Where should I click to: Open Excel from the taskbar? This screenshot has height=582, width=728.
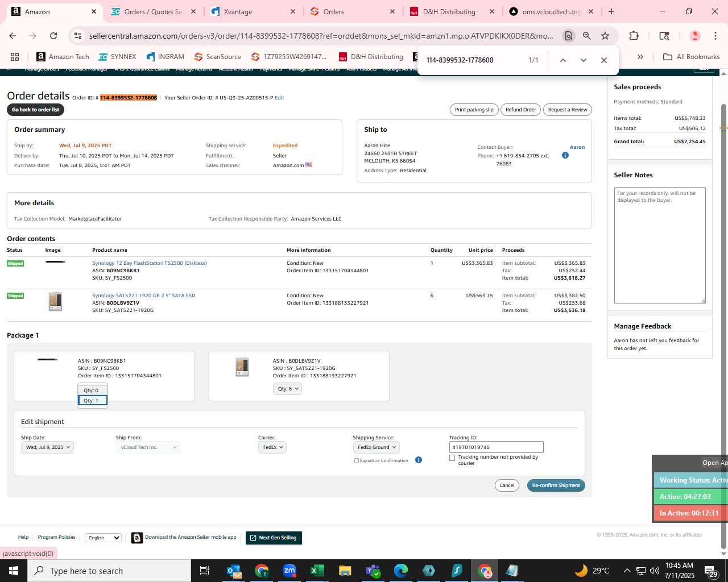(317, 571)
